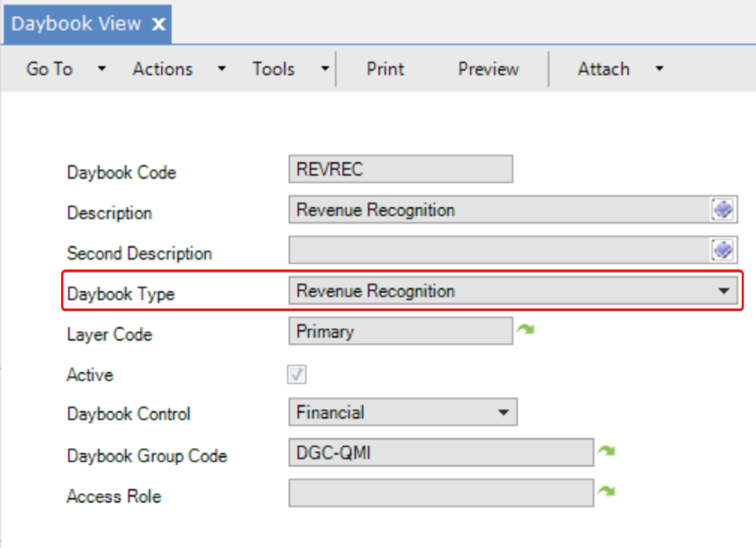Open the Tools menu
The image size is (756, 548).
pos(273,69)
